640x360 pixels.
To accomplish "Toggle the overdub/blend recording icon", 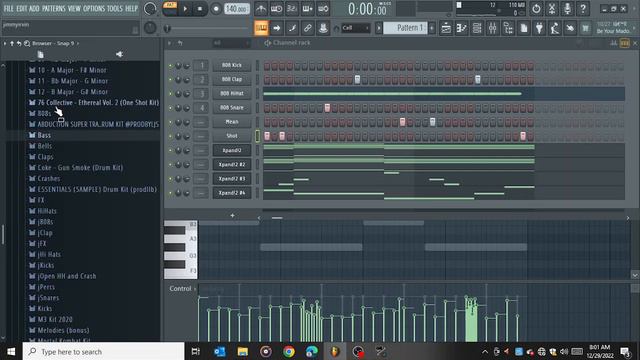I will coord(307,9).
